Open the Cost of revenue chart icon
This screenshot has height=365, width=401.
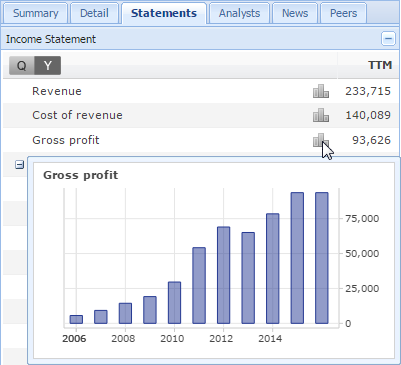click(321, 115)
